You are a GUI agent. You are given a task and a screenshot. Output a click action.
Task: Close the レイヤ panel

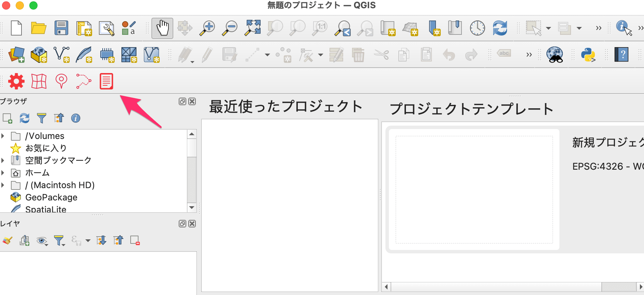192,224
